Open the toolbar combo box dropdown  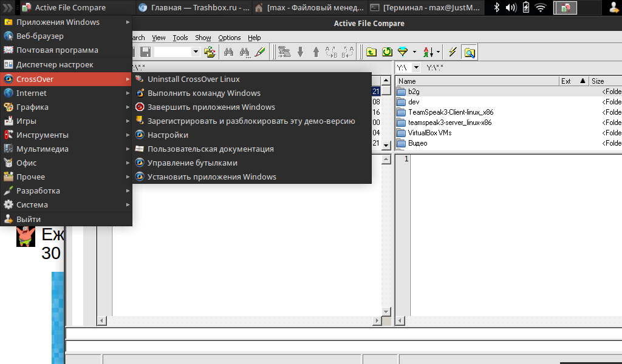[196, 52]
